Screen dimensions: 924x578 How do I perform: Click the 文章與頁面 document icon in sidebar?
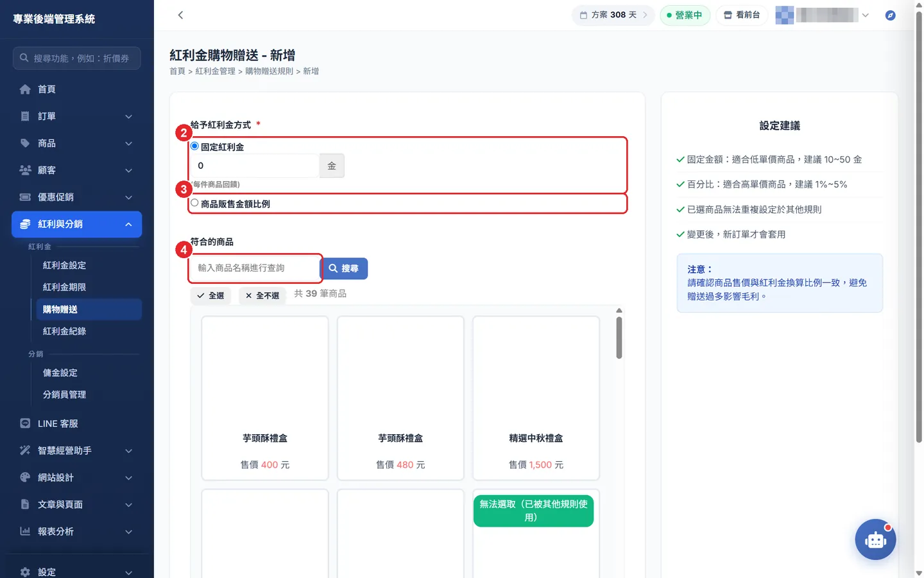point(25,505)
